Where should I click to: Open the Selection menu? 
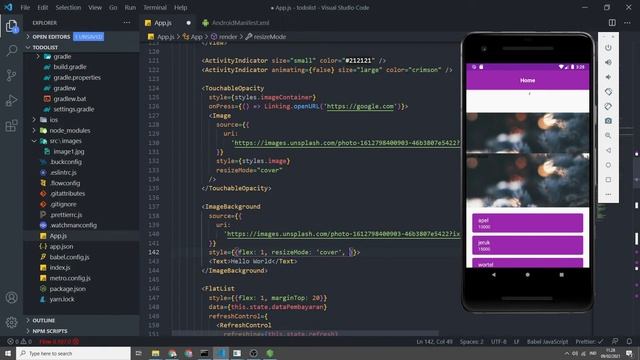click(68, 7)
